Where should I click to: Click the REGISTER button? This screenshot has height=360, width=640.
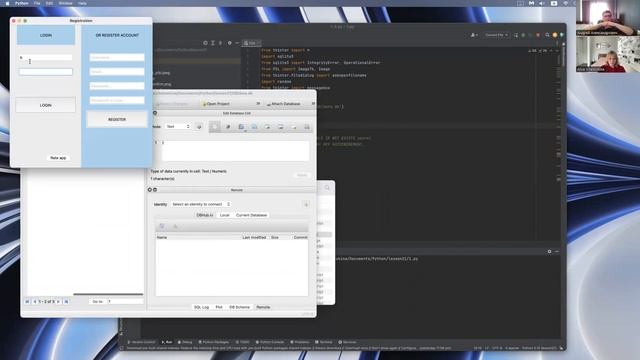[x=117, y=120]
